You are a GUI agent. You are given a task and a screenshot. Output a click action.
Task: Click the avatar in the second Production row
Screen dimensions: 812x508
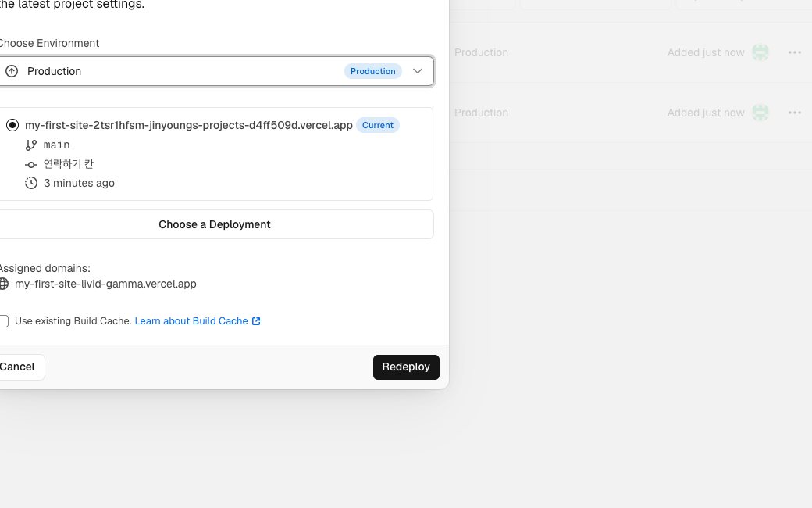click(x=760, y=113)
